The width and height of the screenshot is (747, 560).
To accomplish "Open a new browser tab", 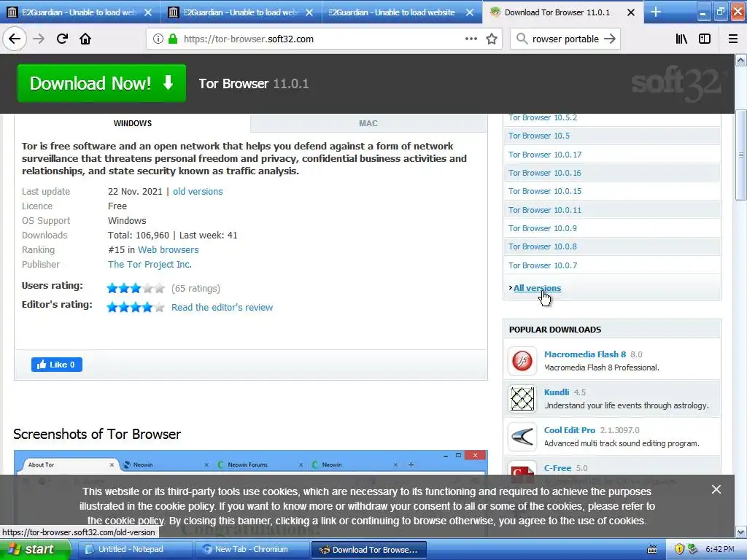I will point(656,12).
